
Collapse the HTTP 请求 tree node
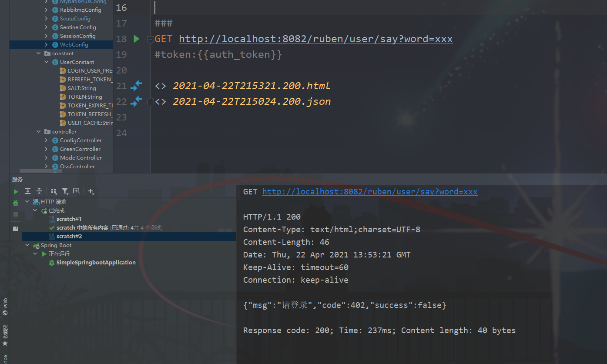[28, 202]
